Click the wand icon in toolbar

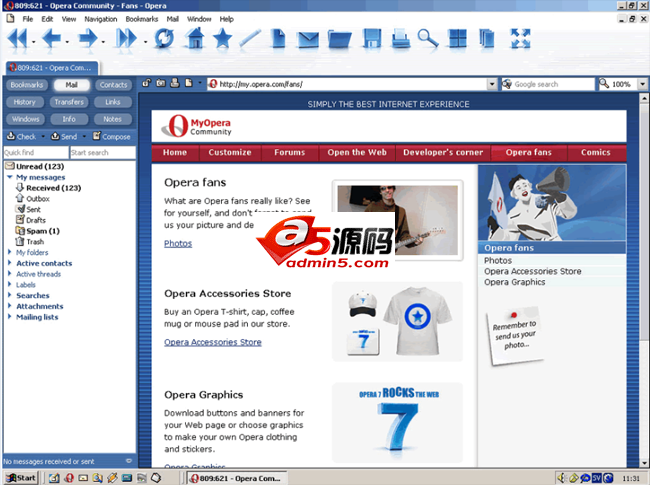tap(250, 38)
